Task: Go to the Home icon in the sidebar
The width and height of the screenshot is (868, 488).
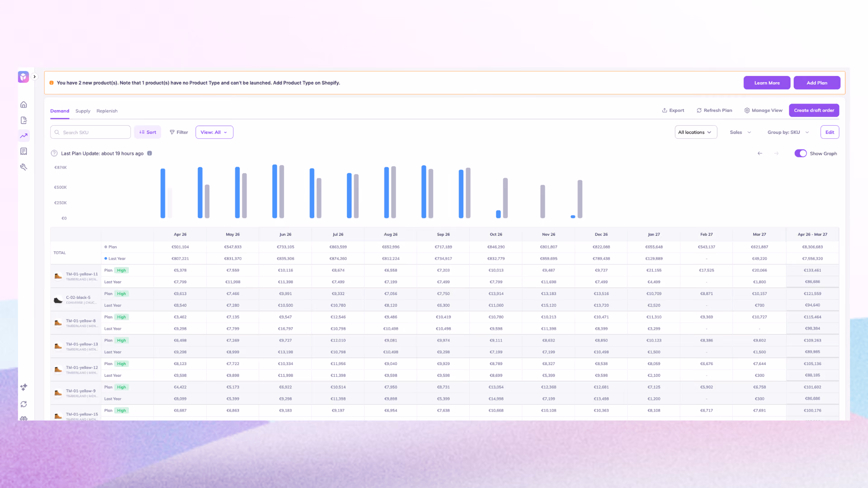Action: (x=24, y=105)
